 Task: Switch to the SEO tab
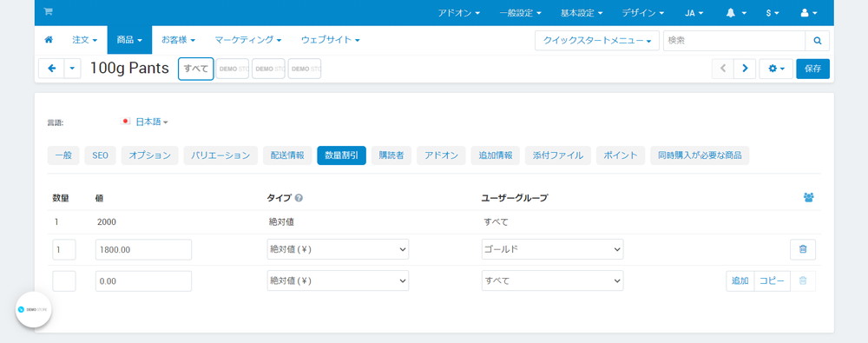[100, 155]
